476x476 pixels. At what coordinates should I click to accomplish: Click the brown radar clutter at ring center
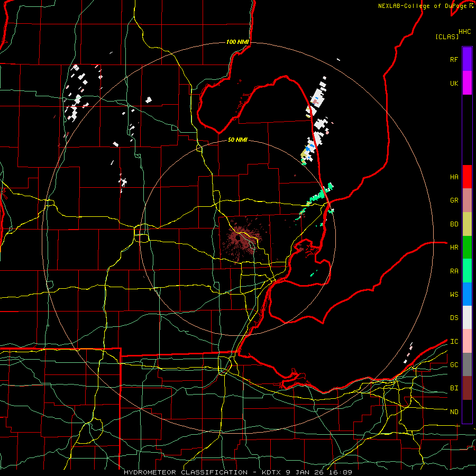click(x=241, y=239)
